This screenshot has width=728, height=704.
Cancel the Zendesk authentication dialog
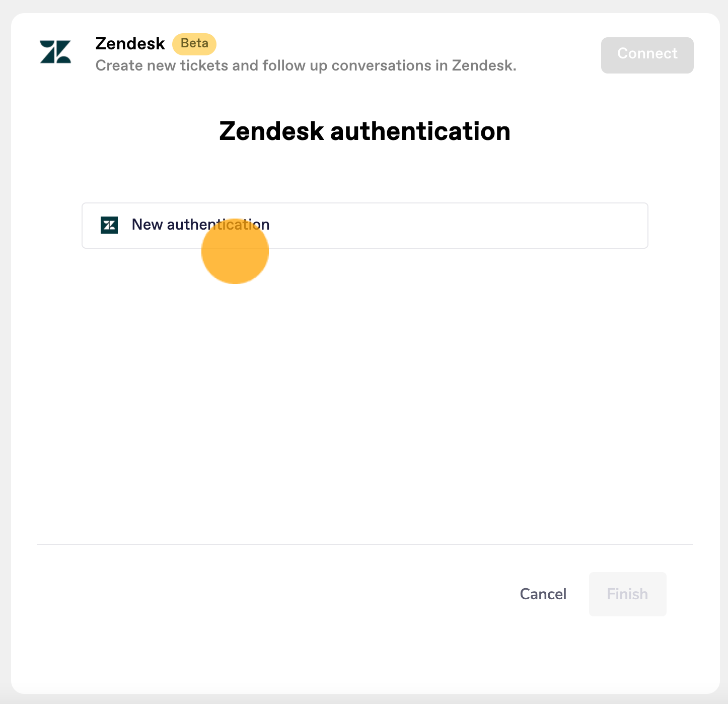pyautogui.click(x=543, y=594)
